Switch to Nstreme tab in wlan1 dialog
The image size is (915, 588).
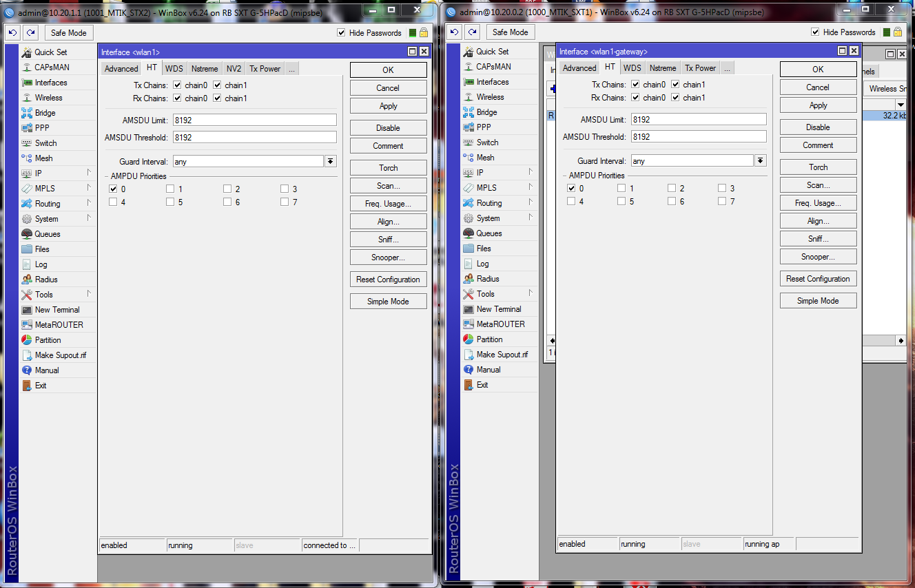point(205,69)
